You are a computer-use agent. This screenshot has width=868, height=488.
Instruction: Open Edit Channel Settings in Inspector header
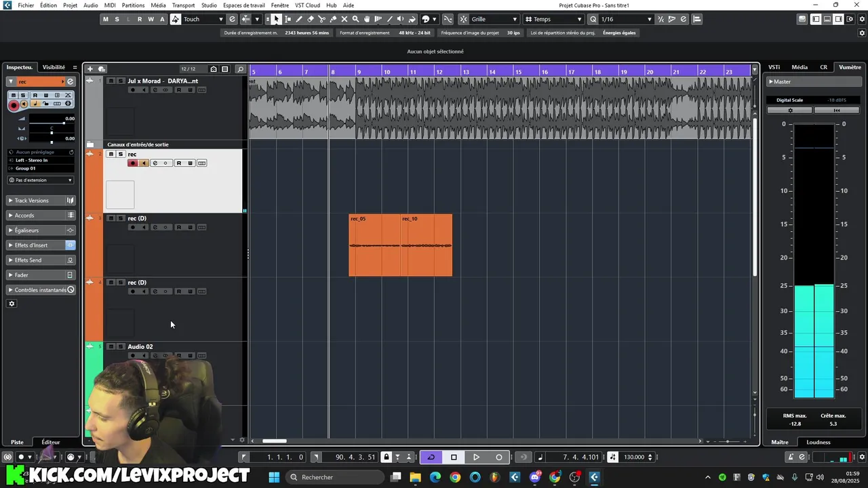[x=70, y=81]
